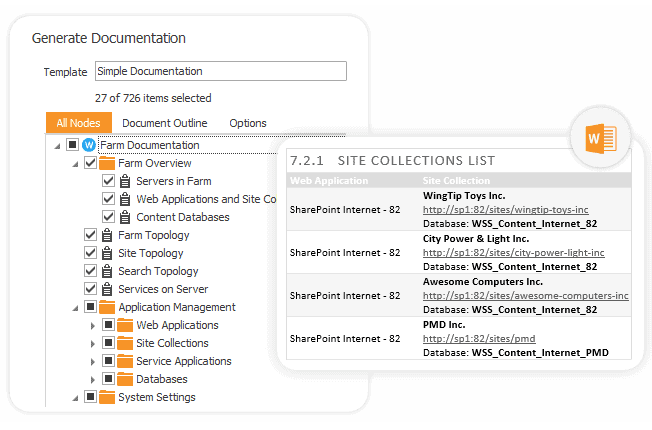Click the Farm Overview folder icon

[x=107, y=164]
